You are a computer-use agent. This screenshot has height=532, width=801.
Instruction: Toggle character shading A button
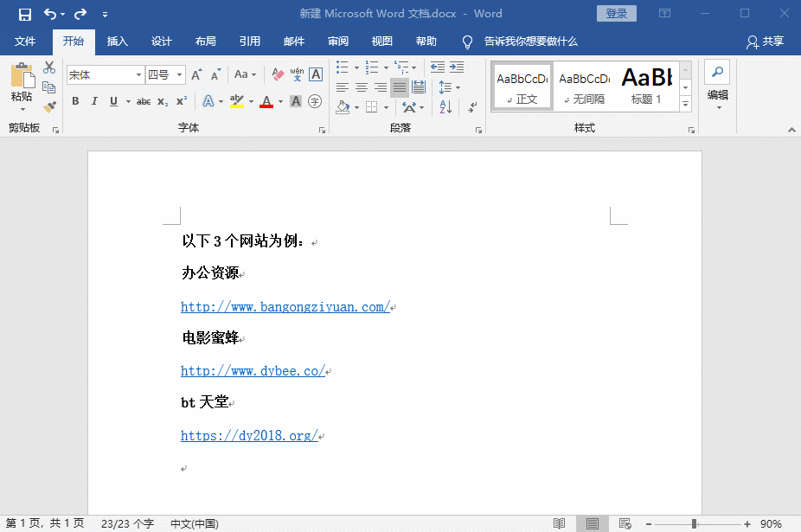coord(296,101)
